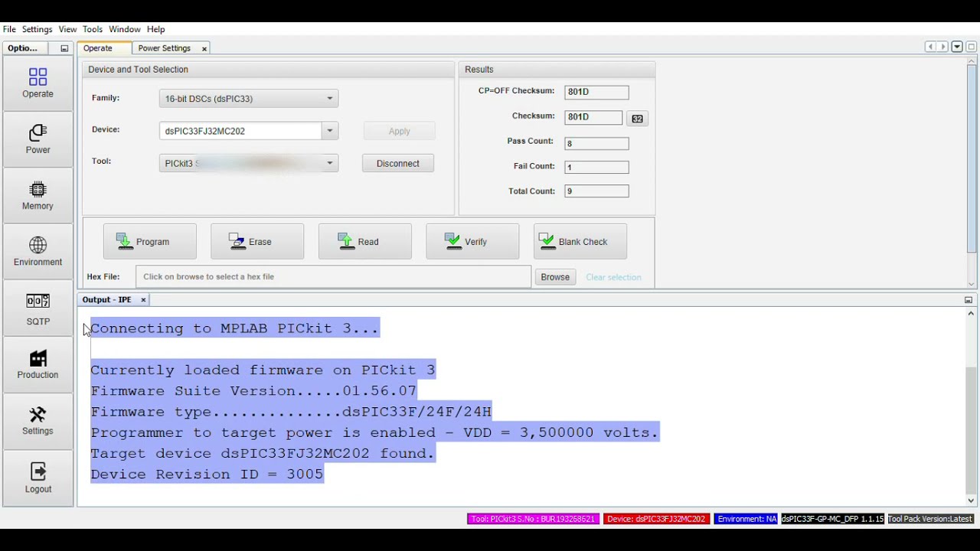Open the Settings menu in menu bar
This screenshot has width=980, height=551.
pyautogui.click(x=37, y=29)
